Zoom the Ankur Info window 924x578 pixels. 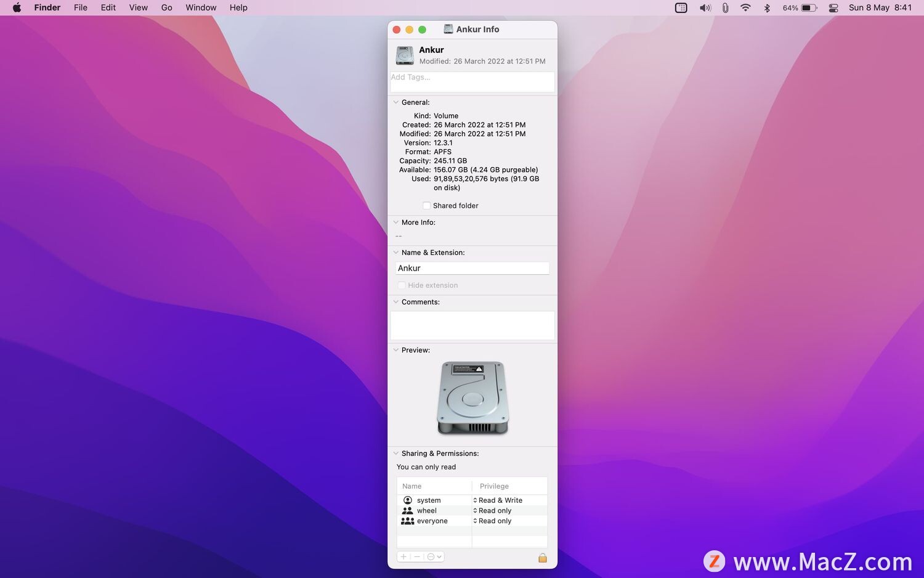click(422, 30)
